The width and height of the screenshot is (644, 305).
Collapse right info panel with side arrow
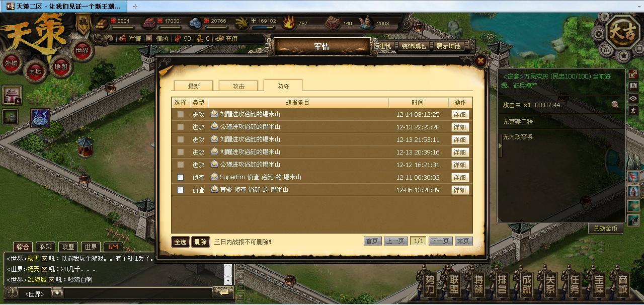500,146
